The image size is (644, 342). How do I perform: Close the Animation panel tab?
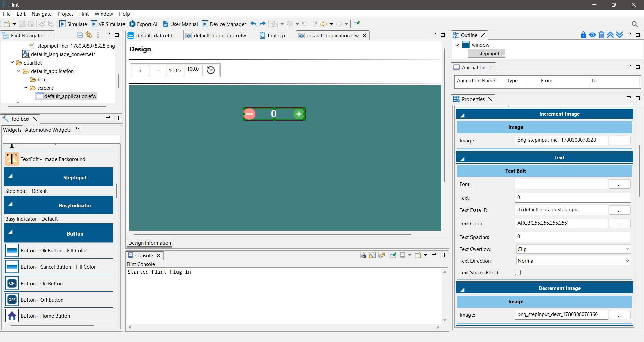pos(491,67)
